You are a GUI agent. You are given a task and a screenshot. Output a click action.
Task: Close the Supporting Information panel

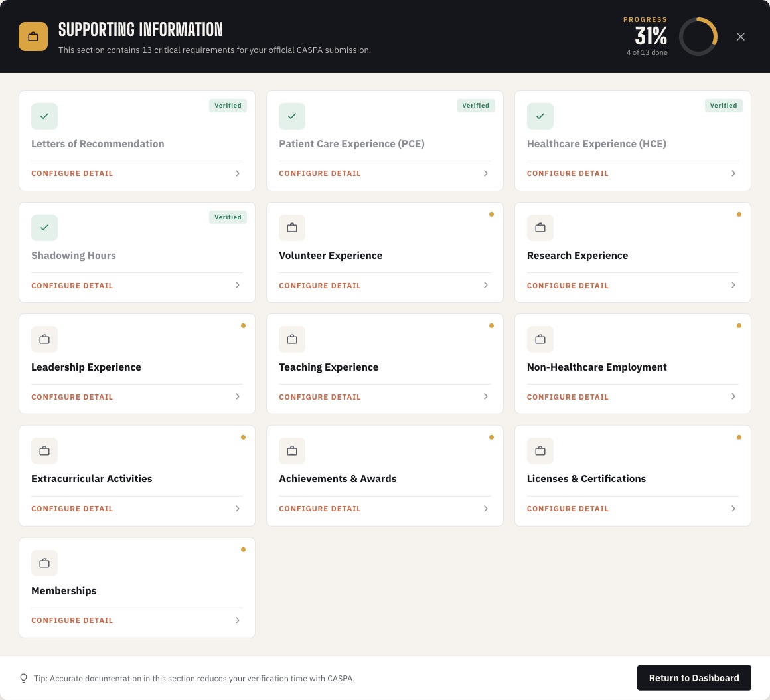click(x=741, y=37)
